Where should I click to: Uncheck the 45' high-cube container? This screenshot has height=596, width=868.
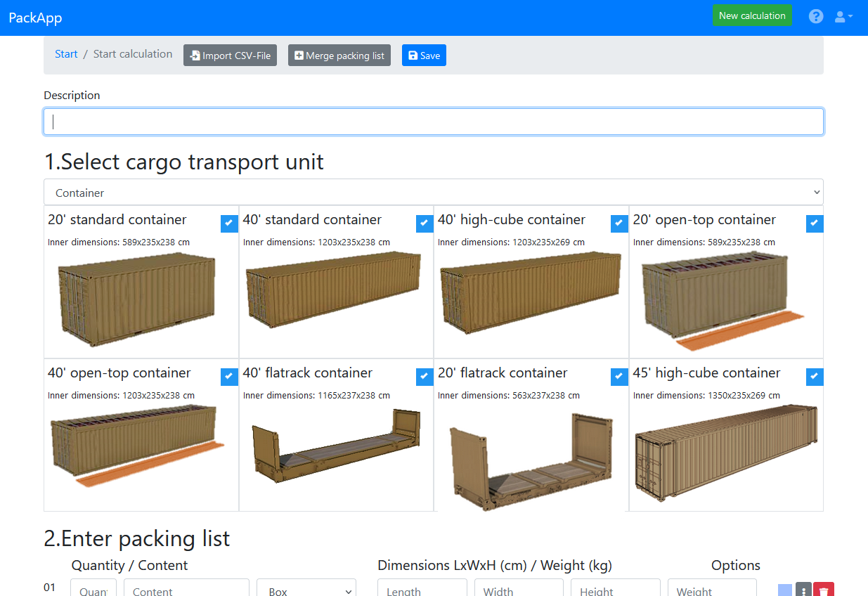click(815, 376)
